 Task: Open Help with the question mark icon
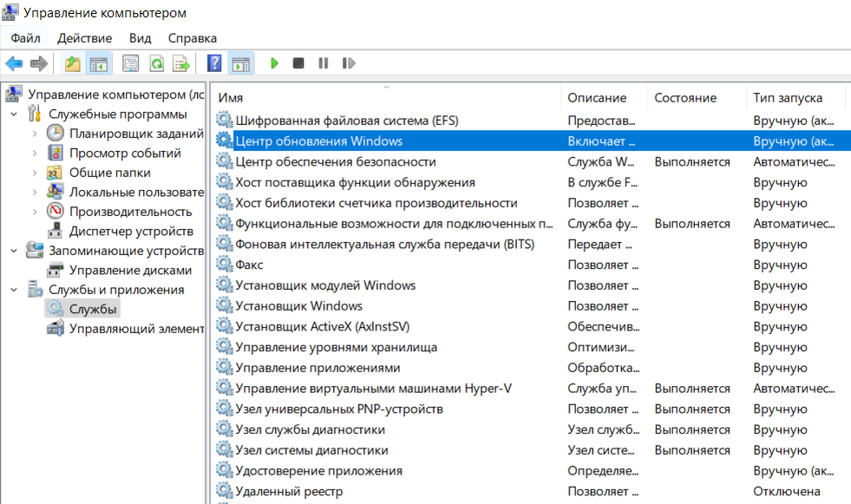click(x=214, y=63)
